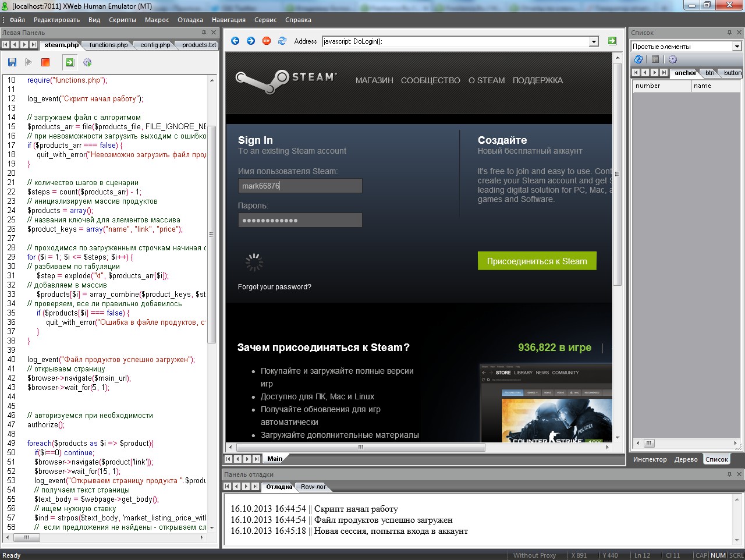Click the green Go arrow beside the address bar
Screen dimensions: 745x560
click(x=612, y=41)
